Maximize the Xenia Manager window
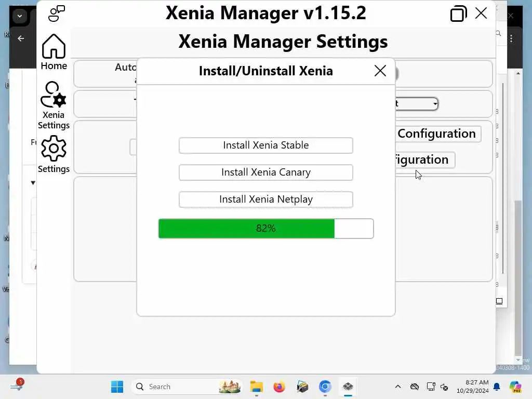The image size is (532, 399). (458, 14)
